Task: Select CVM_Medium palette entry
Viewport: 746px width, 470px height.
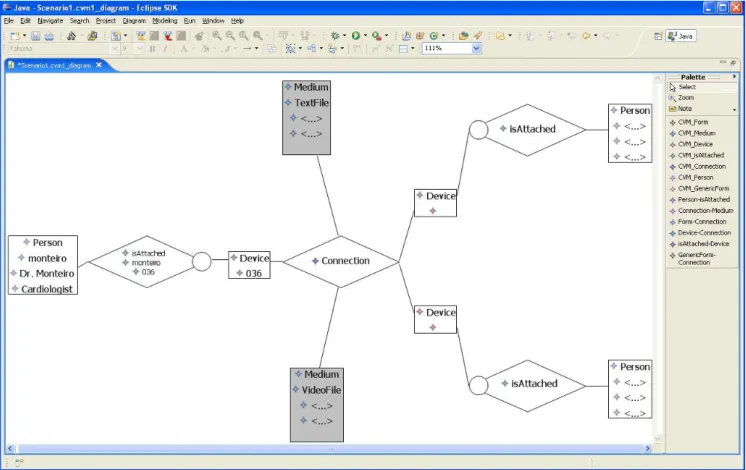Action: pos(702,133)
